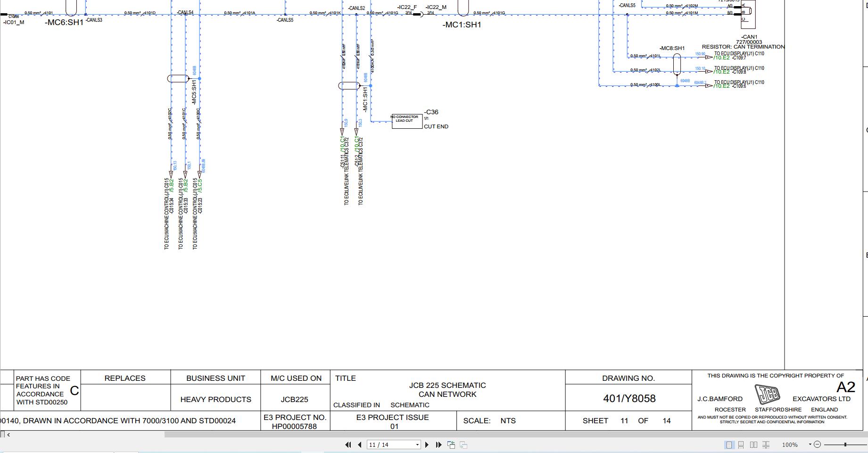868x453 pixels.
Task: Select continuous facing view mode
Action: [766, 445]
